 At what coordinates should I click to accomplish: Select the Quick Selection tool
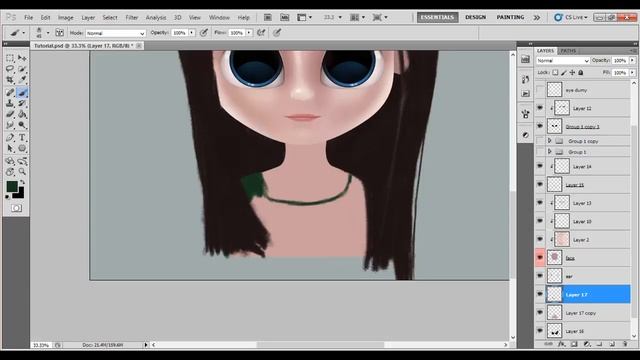[22, 69]
